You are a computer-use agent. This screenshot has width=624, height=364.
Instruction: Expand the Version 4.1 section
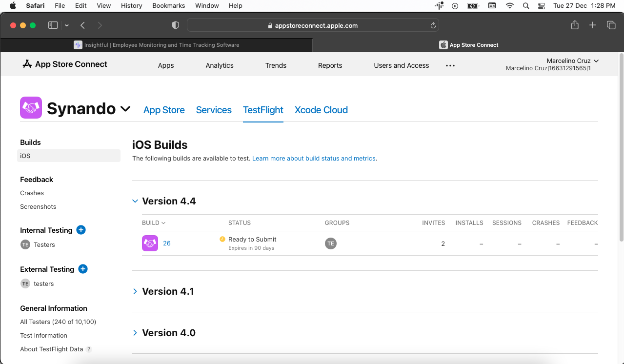tap(135, 291)
